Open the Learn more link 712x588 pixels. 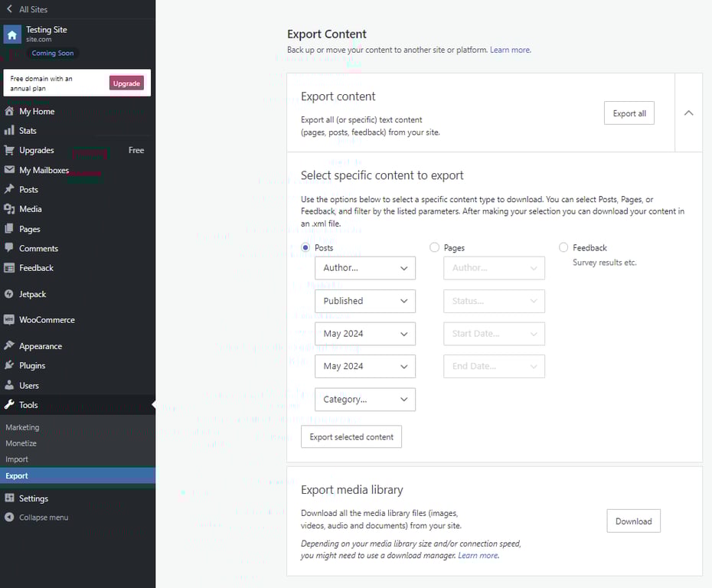(x=510, y=49)
